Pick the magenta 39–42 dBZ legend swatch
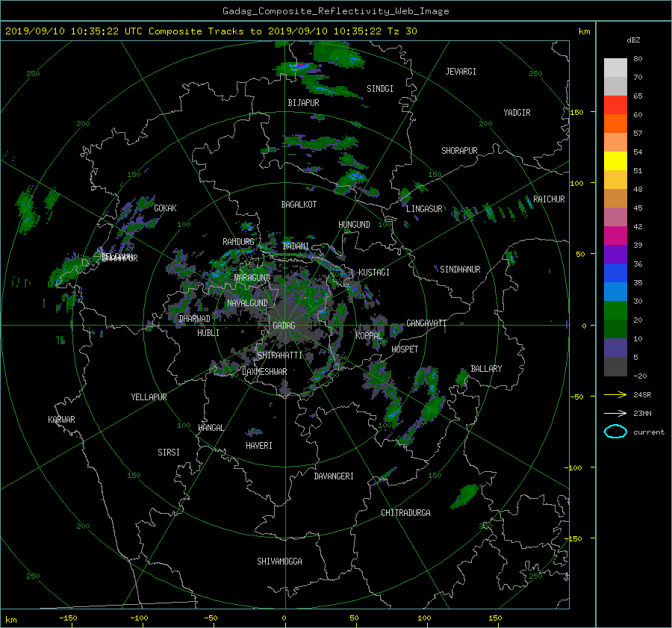 615,236
